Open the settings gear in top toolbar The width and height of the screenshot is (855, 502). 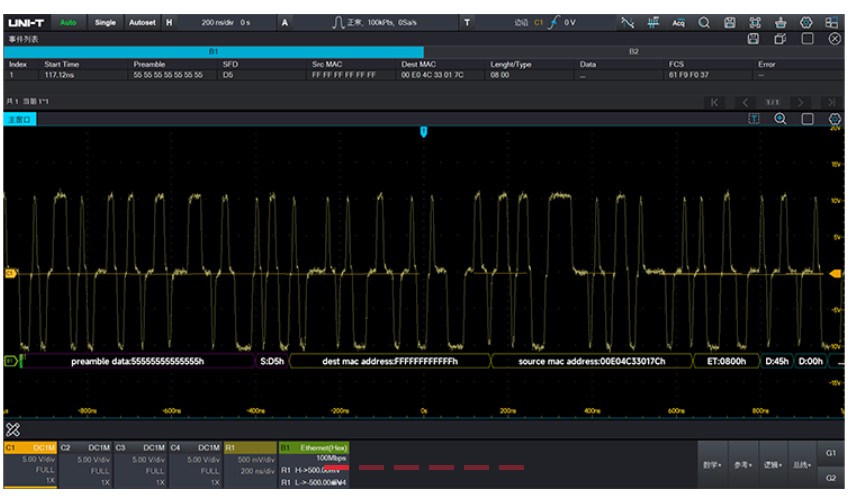tap(806, 22)
